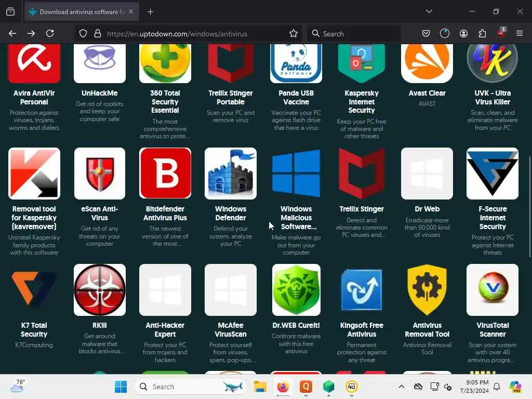Open the Firefox application hamburger menu
The height and width of the screenshot is (399, 532).
(x=519, y=33)
